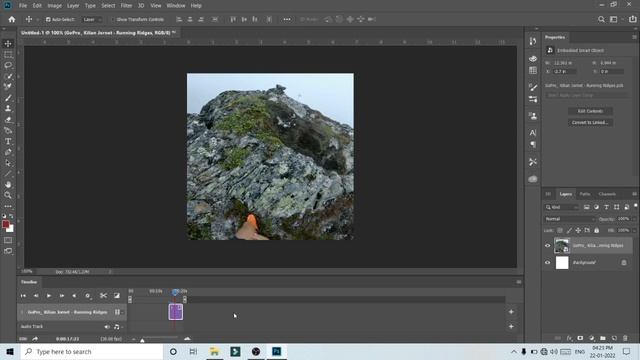The height and width of the screenshot is (360, 640).
Task: Select the Brush tool
Action: click(8, 98)
